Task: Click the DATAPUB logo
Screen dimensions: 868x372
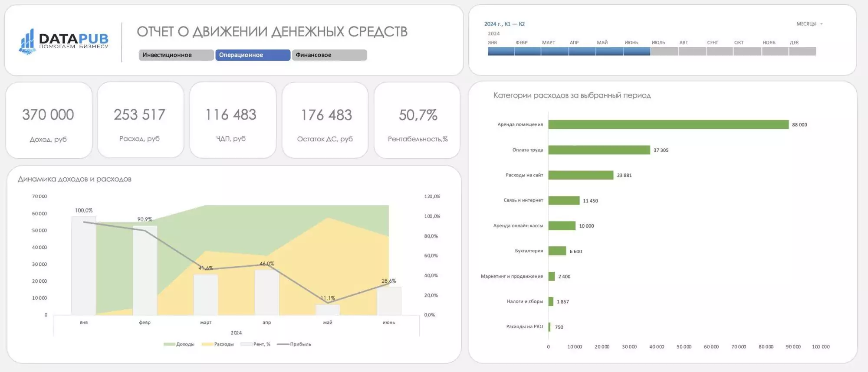Action: point(63,42)
